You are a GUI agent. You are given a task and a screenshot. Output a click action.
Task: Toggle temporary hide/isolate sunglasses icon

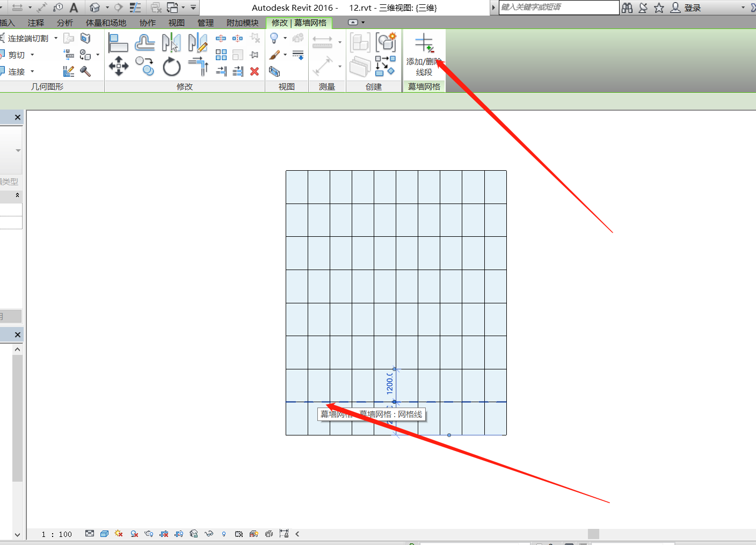tap(209, 534)
